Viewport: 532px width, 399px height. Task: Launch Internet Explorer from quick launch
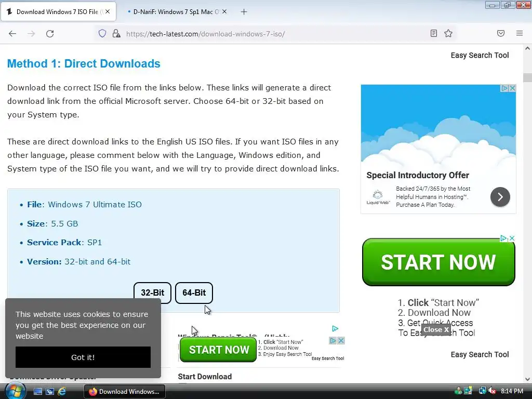pyautogui.click(x=62, y=392)
